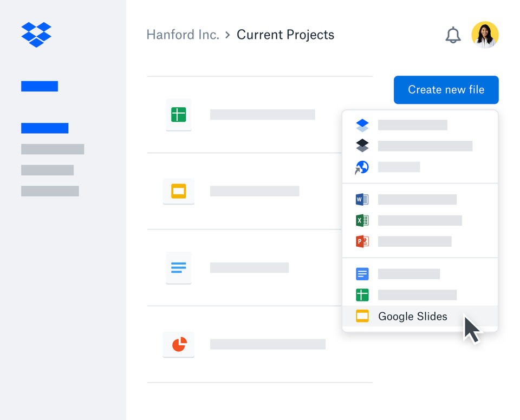Open the user profile avatar
Screen dimensions: 520x420
pos(485,35)
